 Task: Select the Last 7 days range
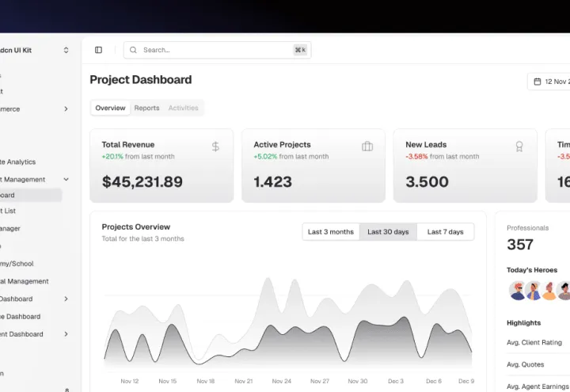tap(445, 231)
